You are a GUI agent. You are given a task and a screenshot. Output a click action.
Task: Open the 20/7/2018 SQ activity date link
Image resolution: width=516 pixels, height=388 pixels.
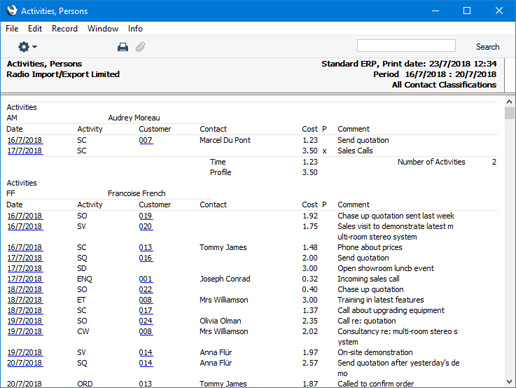(x=25, y=363)
